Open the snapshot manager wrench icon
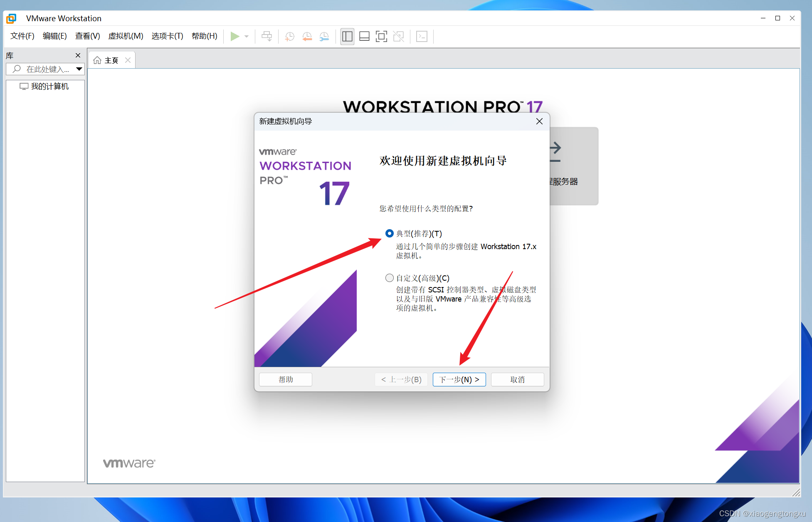This screenshot has width=812, height=522. pos(324,37)
